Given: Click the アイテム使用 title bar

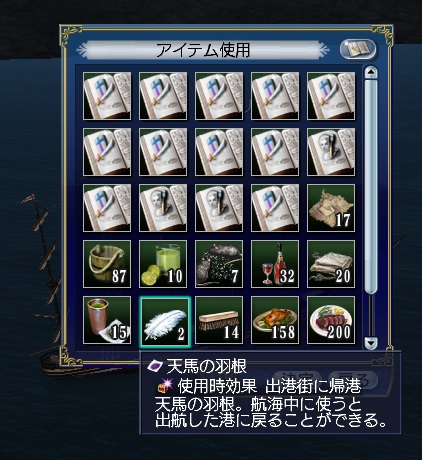Looking at the screenshot, I should [x=203, y=50].
